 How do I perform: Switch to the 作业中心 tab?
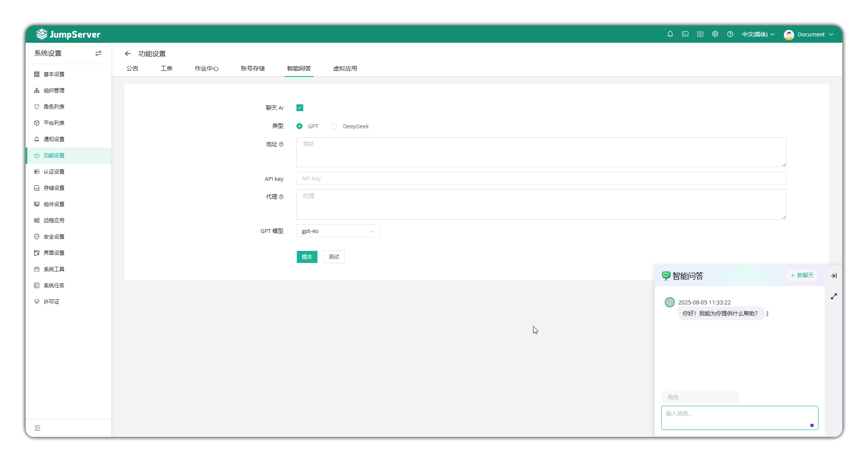click(x=207, y=68)
